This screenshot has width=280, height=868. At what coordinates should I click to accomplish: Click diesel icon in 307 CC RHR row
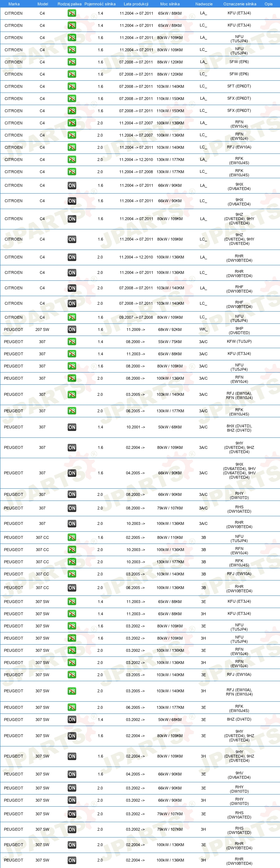click(x=72, y=588)
